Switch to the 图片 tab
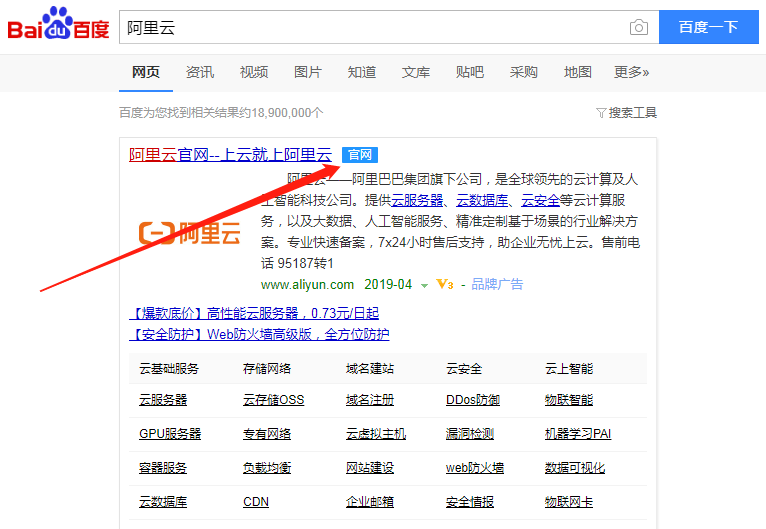 tap(308, 72)
